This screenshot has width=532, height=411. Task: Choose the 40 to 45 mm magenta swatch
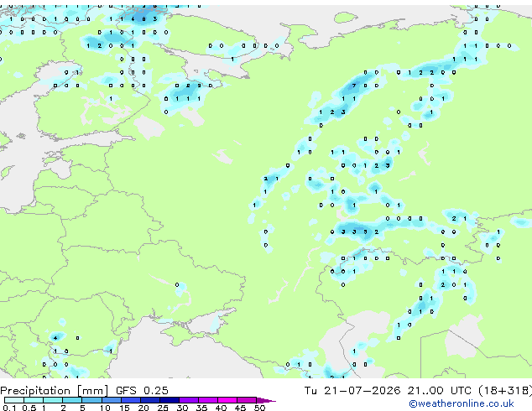227,400
